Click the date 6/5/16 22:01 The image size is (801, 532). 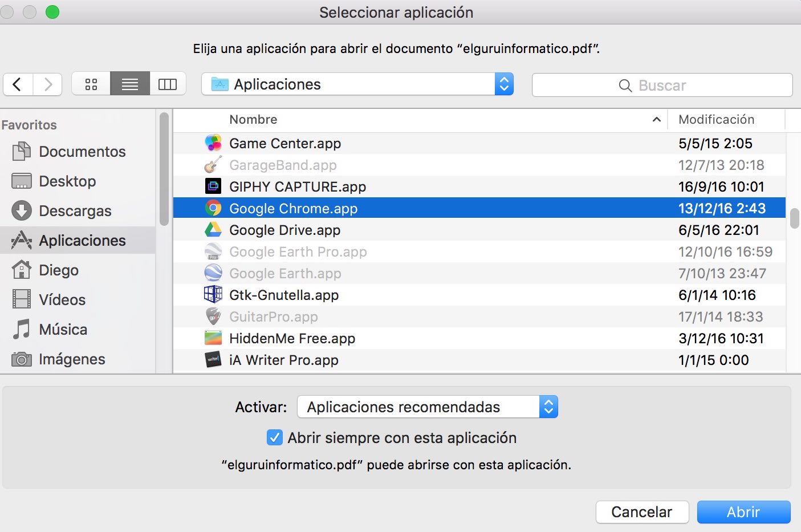(718, 230)
